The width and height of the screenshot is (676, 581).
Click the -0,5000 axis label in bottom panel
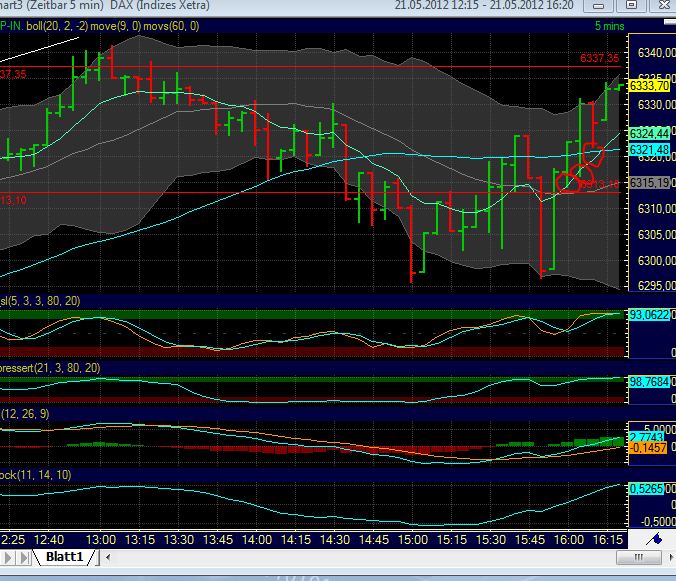pos(658,522)
